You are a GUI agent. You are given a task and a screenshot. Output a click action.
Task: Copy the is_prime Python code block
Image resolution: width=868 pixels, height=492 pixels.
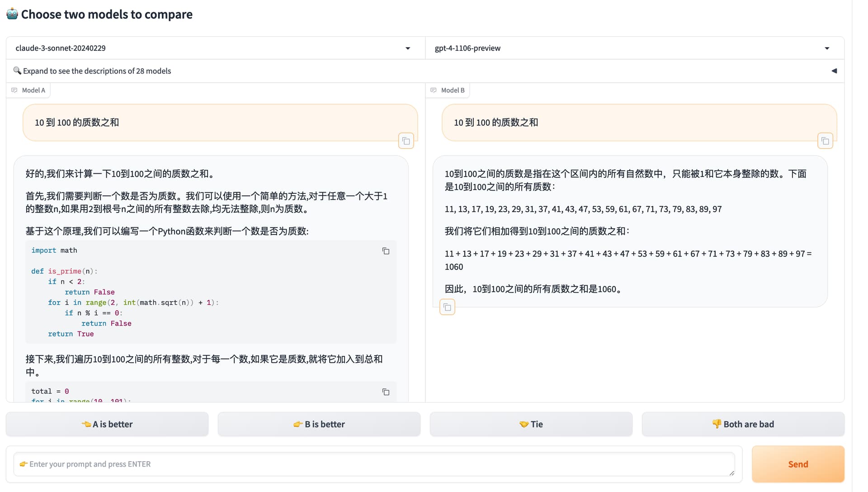point(386,251)
